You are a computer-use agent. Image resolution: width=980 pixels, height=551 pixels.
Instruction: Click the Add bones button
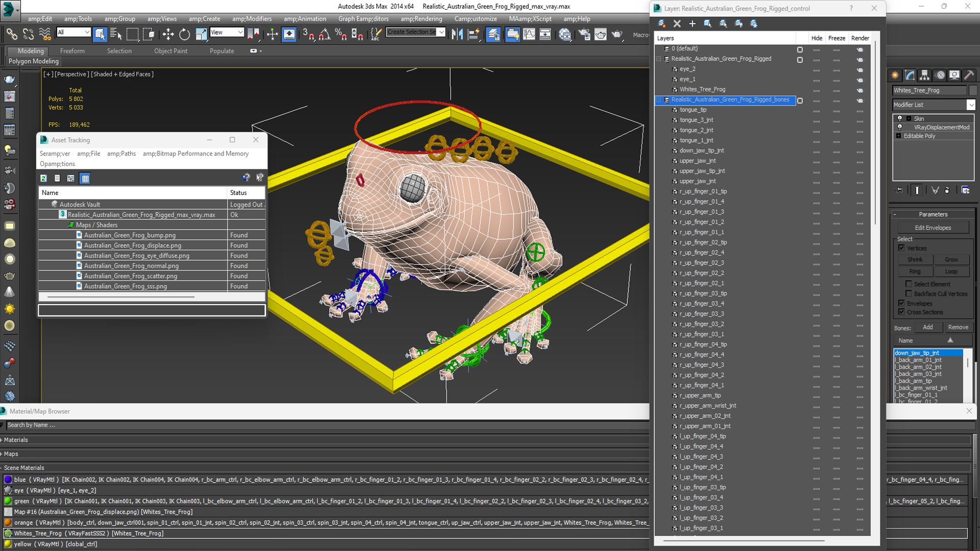tap(927, 327)
